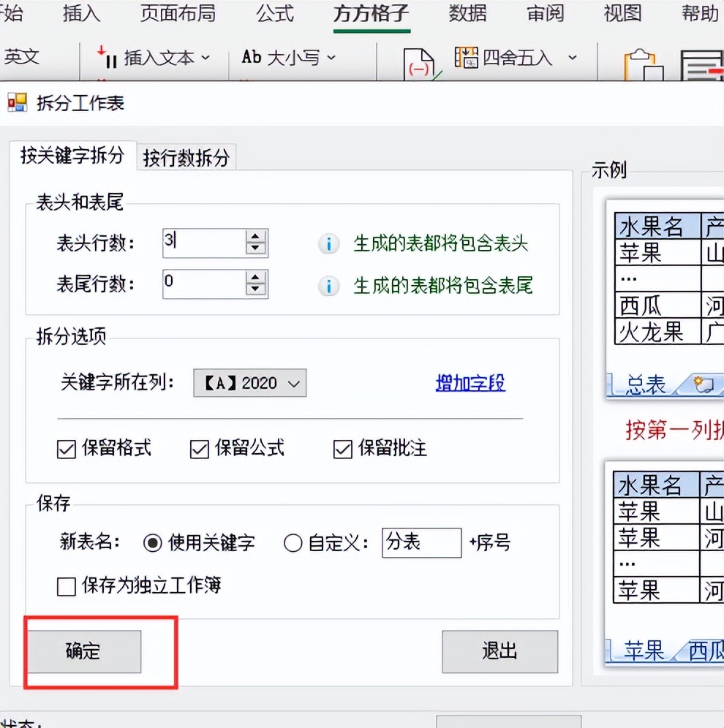The width and height of the screenshot is (724, 728).
Task: Expand the 四舍五入 dropdown arrow
Action: 573,57
